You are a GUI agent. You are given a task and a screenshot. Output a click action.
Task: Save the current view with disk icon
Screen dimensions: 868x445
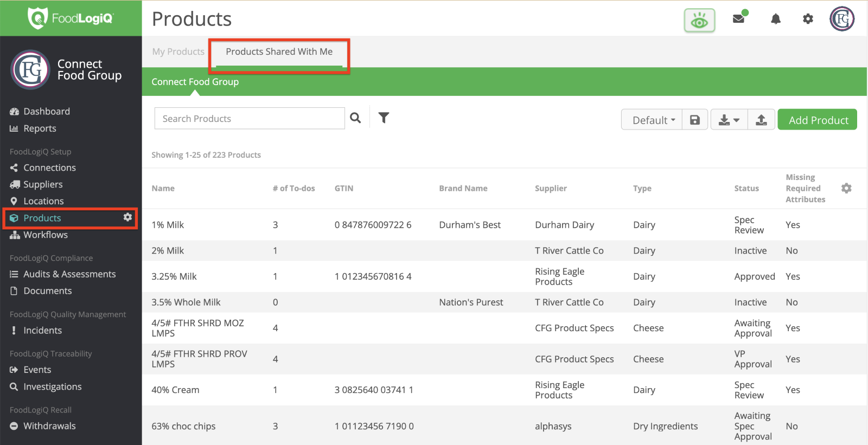pos(695,120)
